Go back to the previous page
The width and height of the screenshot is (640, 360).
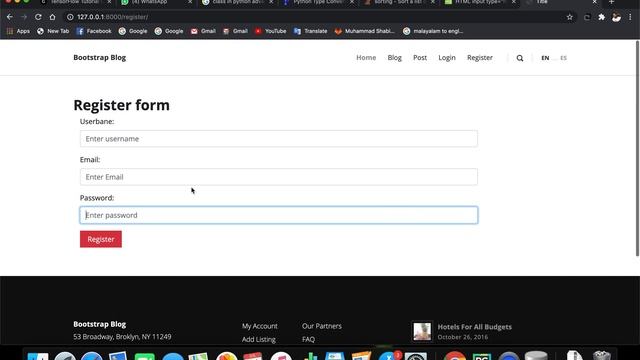click(10, 17)
